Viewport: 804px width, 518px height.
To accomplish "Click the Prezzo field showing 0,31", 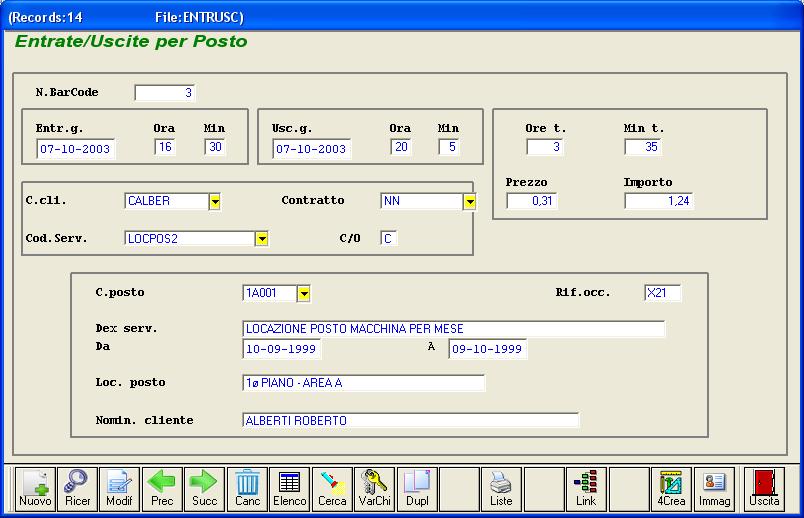I will (x=531, y=201).
